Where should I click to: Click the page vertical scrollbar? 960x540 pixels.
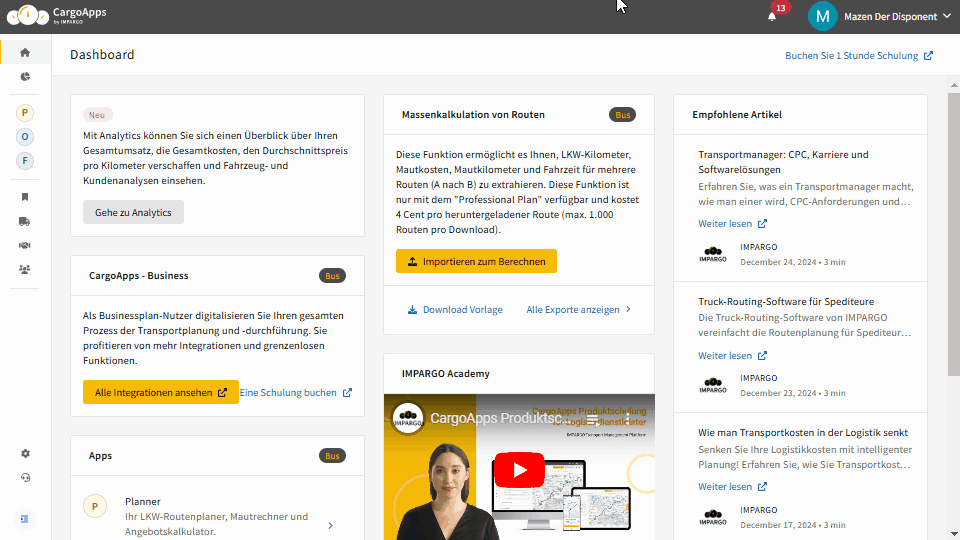pos(954,234)
